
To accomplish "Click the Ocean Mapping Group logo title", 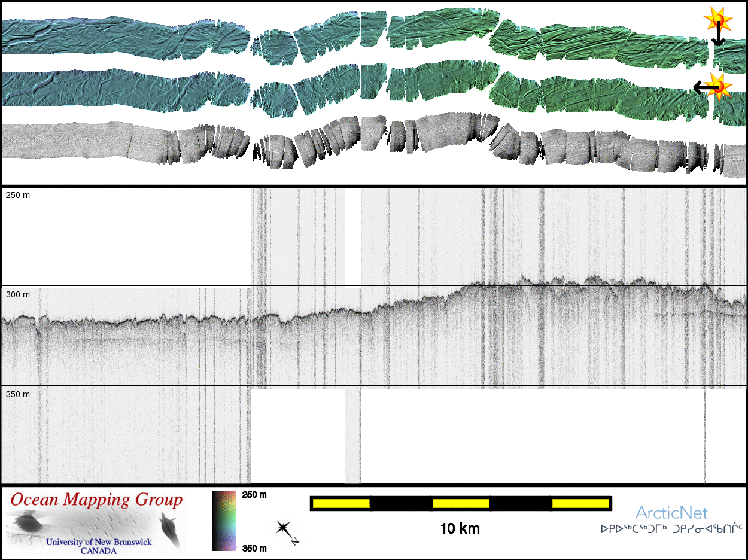I will [96, 500].
